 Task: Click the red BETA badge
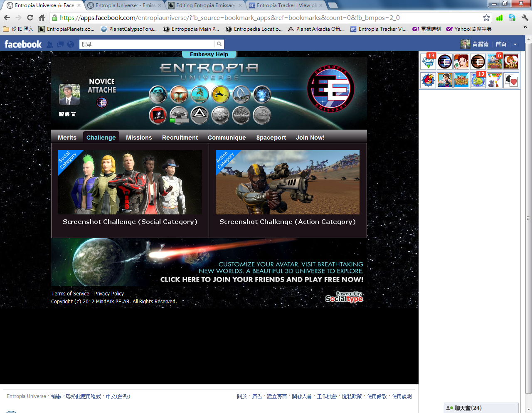coord(158,116)
